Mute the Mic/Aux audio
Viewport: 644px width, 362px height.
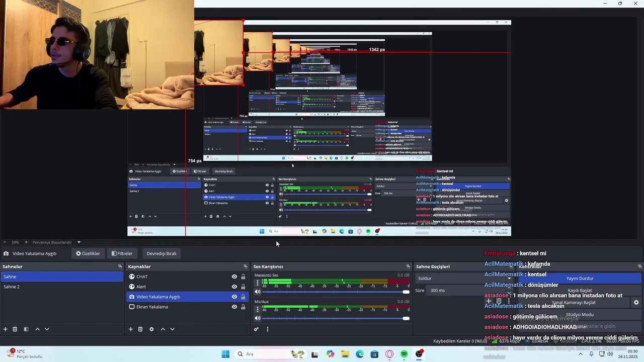point(258,318)
